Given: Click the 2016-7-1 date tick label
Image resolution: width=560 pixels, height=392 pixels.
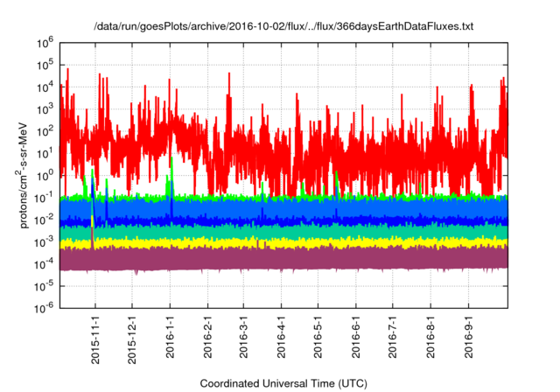Looking at the screenshot, I should click(x=392, y=337).
